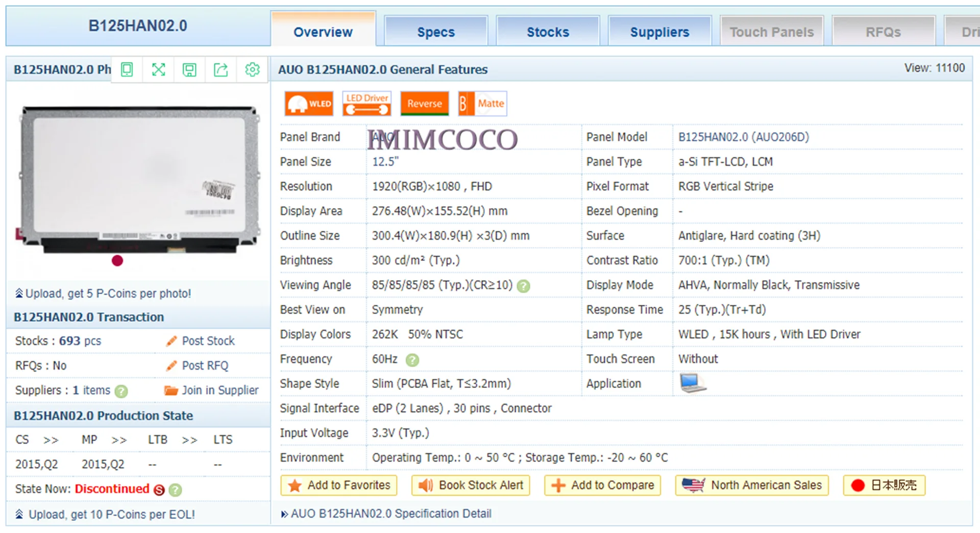Click the laptop application icon
980x533 pixels.
(x=693, y=383)
